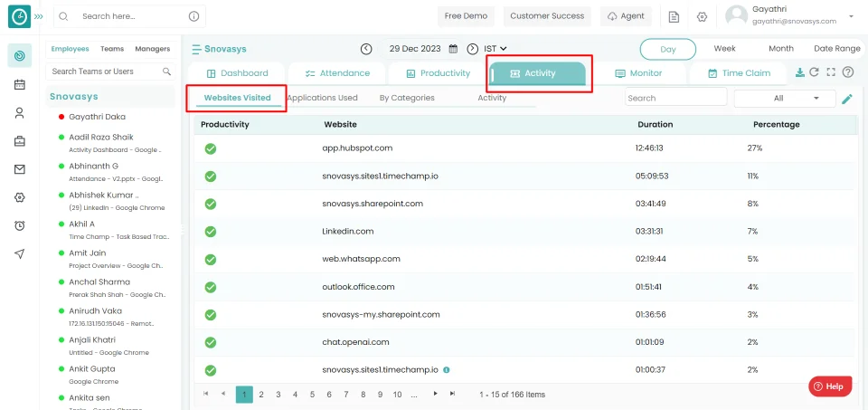This screenshot has width=868, height=410.
Task: Open the mail icon in left sidebar
Action: (x=19, y=169)
